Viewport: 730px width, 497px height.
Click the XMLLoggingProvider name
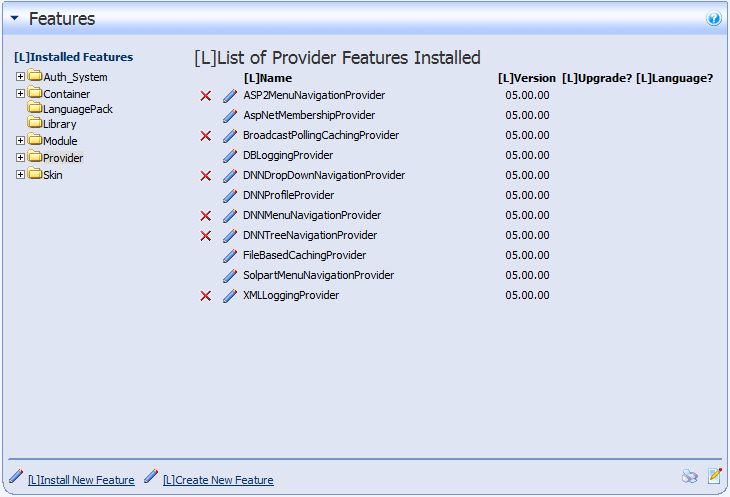click(291, 296)
